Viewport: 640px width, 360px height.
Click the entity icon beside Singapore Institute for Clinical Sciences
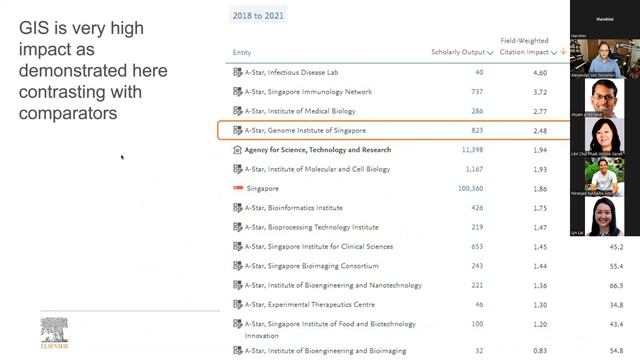point(238,247)
